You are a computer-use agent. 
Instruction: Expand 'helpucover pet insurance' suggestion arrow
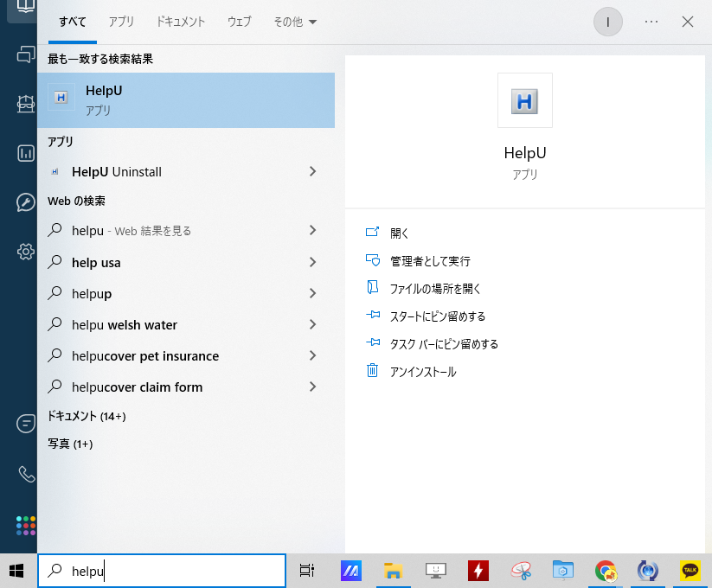click(x=312, y=355)
